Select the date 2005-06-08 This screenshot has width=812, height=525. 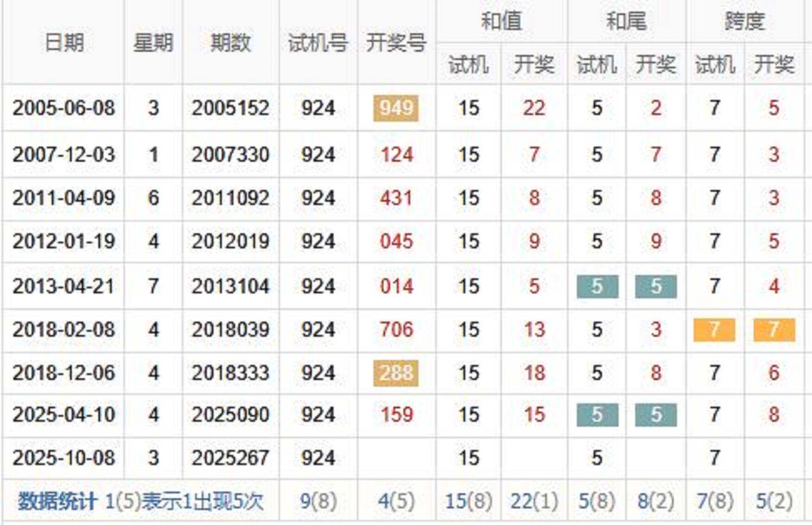(x=64, y=108)
